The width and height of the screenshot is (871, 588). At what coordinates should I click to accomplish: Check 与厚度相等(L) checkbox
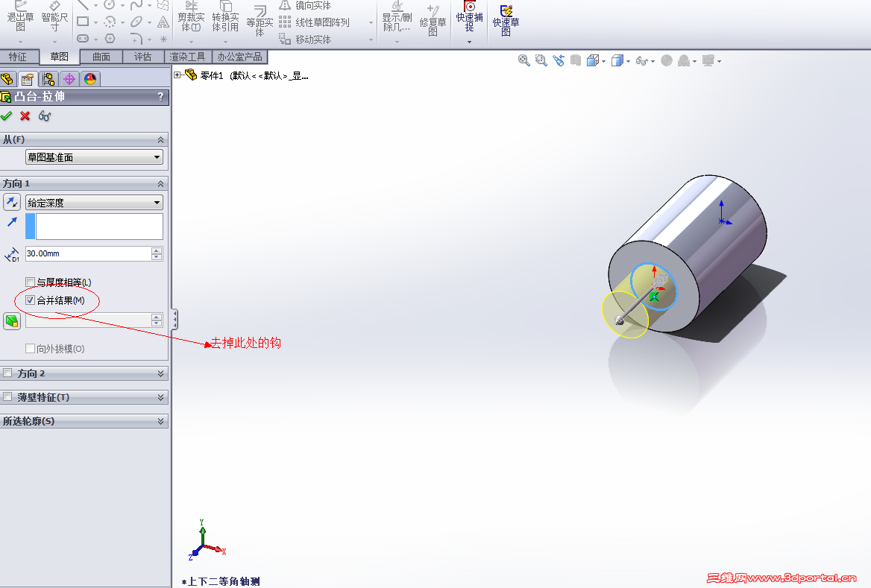point(30,282)
